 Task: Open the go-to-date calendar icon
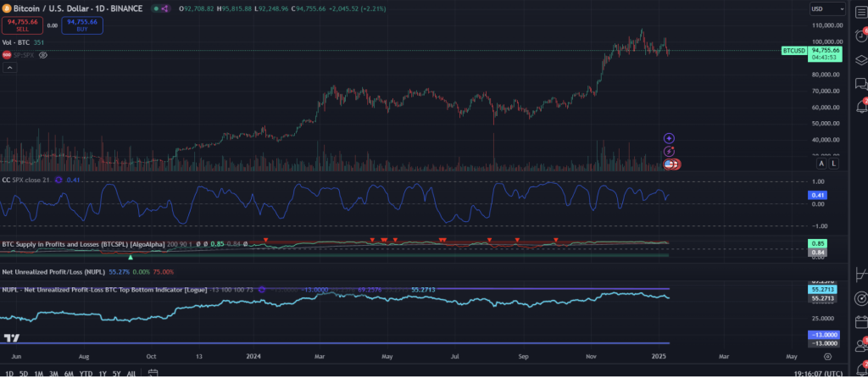click(153, 373)
